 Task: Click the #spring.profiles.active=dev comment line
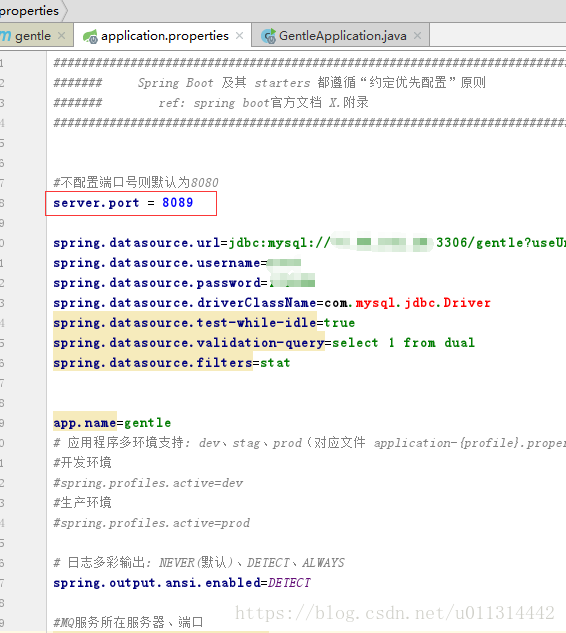[x=148, y=483]
